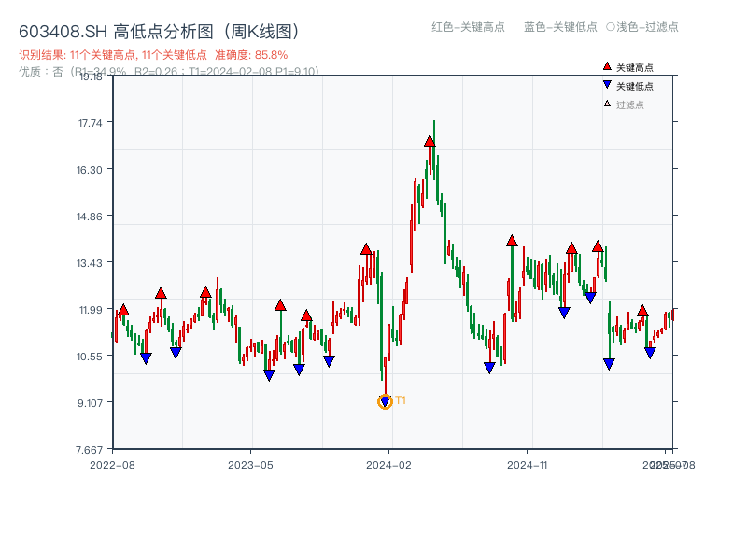747x560 pixels.
Task: Select the rightmost red high point marker
Action: pos(642,311)
